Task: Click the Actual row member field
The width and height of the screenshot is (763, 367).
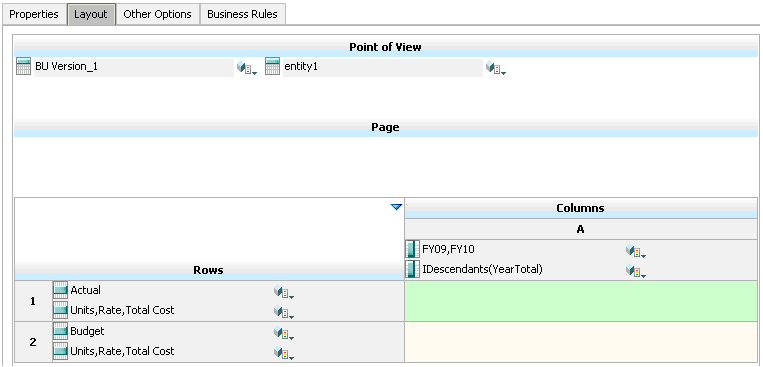Action: coord(171,291)
